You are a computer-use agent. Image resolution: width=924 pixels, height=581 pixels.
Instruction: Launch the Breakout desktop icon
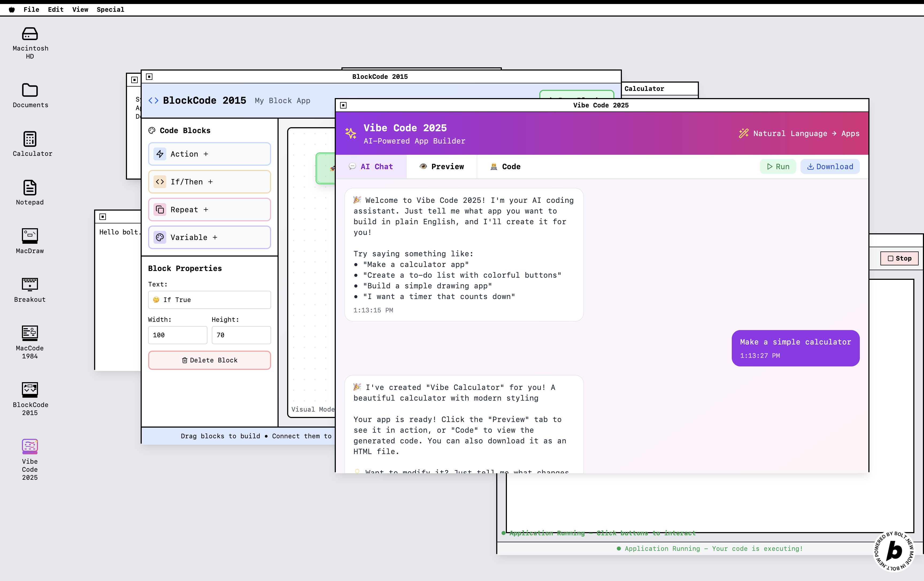tap(30, 285)
